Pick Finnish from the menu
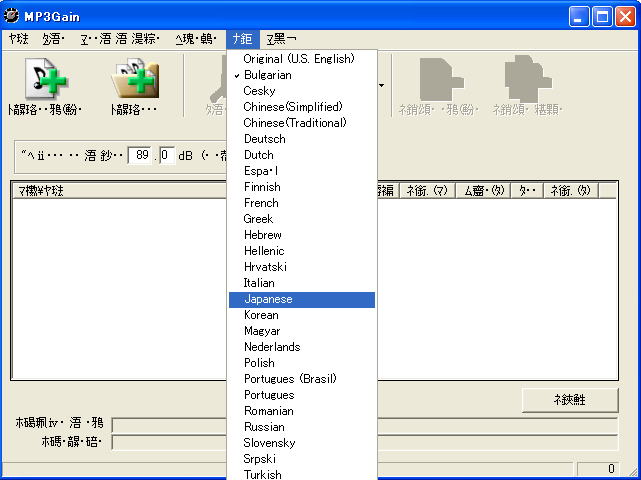This screenshot has height=480, width=641. click(x=302, y=187)
